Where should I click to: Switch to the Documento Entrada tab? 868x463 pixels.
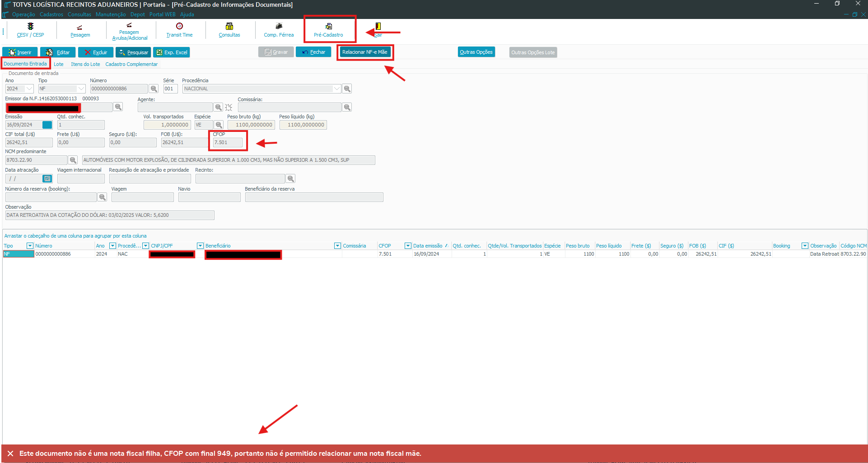[25, 64]
